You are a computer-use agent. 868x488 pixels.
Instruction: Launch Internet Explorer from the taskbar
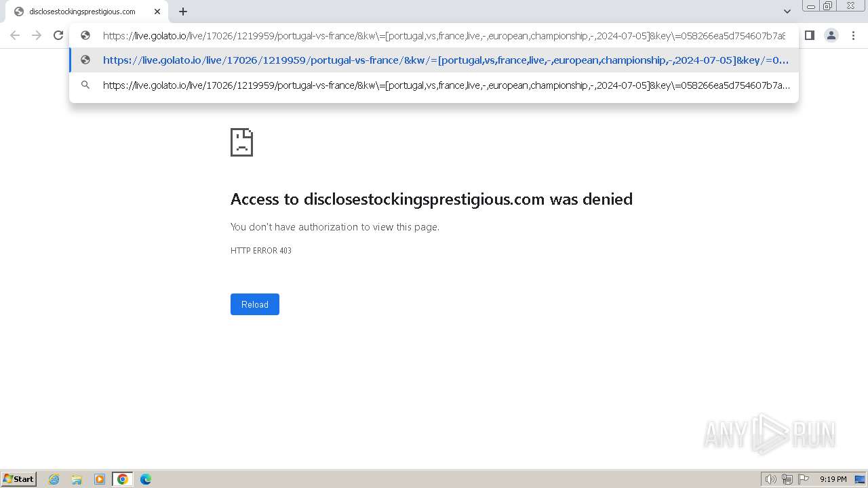pos(54,479)
